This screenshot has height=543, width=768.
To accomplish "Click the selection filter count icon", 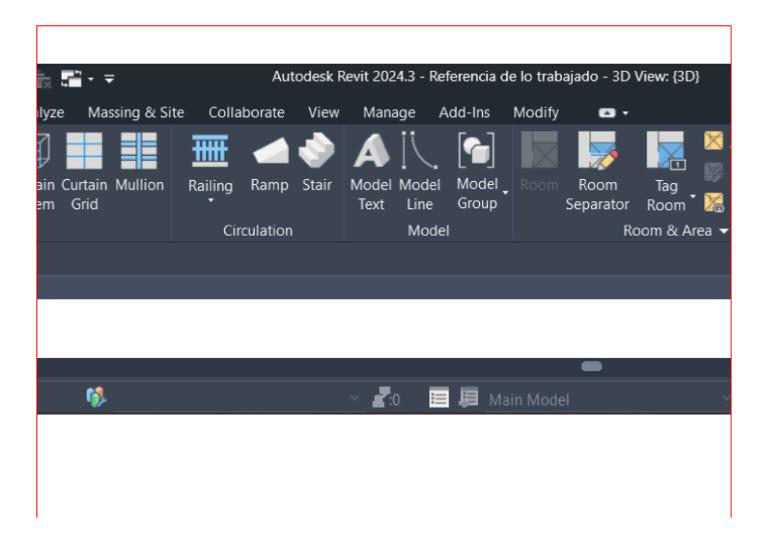I will [386, 398].
